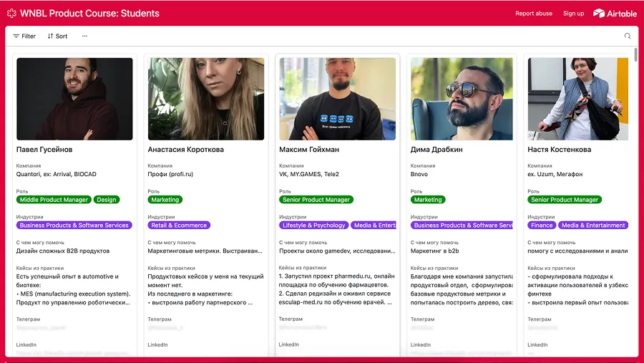Click the text Quantori, ex: Arrival, BIOCAD
Viewport: 644px width, 363px height.
coord(57,174)
